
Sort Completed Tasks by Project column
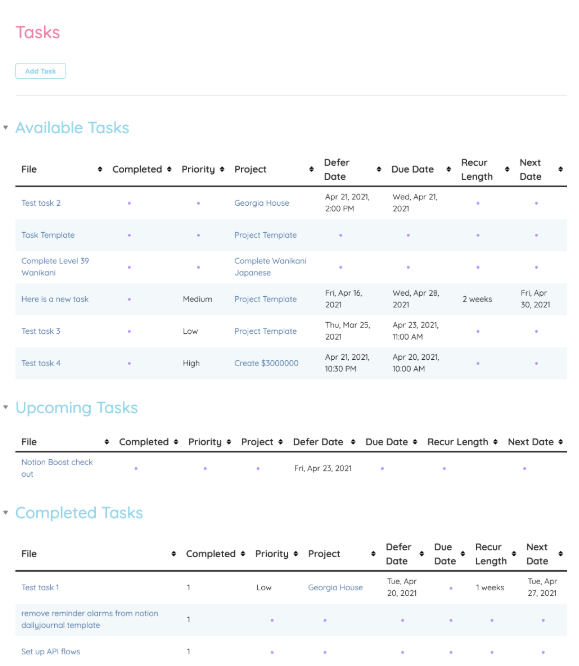[373, 553]
